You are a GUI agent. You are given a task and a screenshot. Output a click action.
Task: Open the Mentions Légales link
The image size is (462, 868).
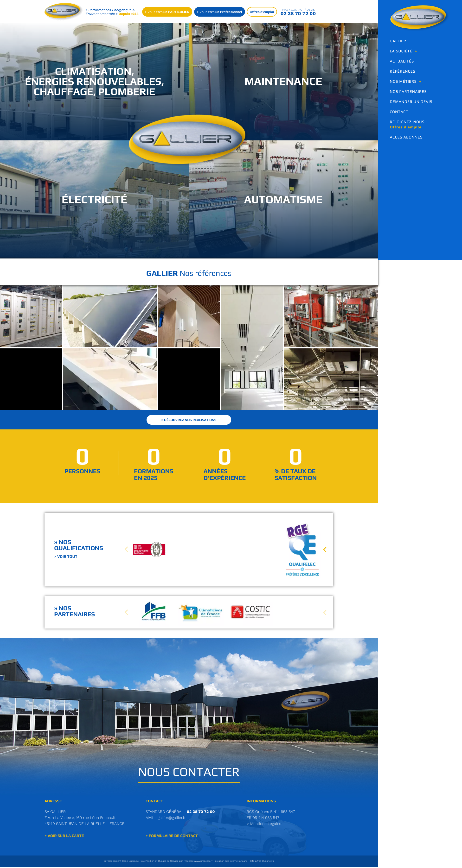(264, 824)
